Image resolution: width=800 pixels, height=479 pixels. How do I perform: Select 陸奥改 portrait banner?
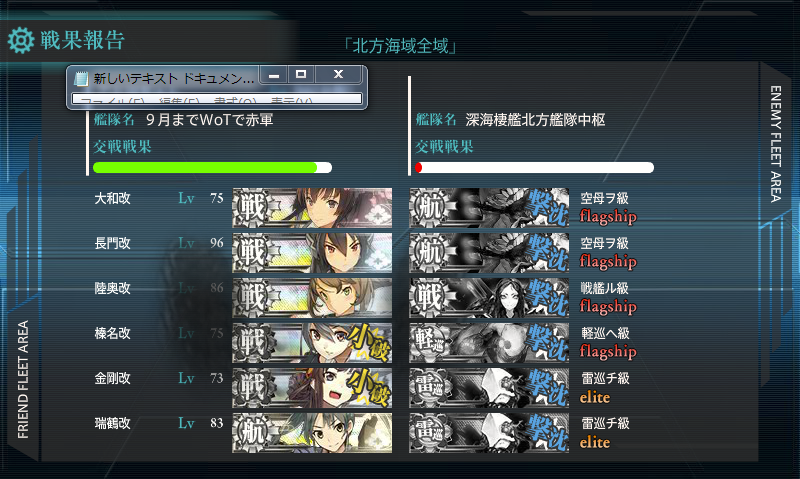tap(312, 297)
